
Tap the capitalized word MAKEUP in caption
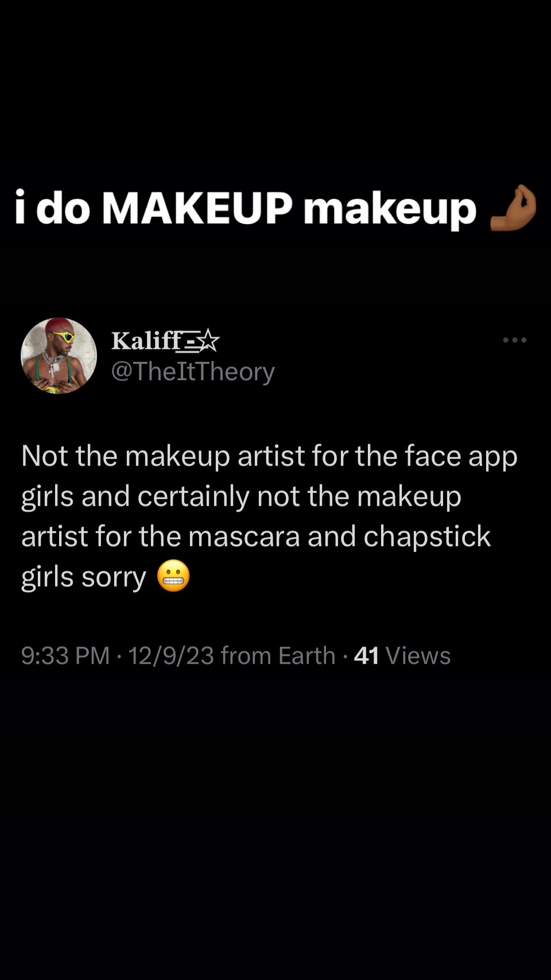[x=198, y=207]
